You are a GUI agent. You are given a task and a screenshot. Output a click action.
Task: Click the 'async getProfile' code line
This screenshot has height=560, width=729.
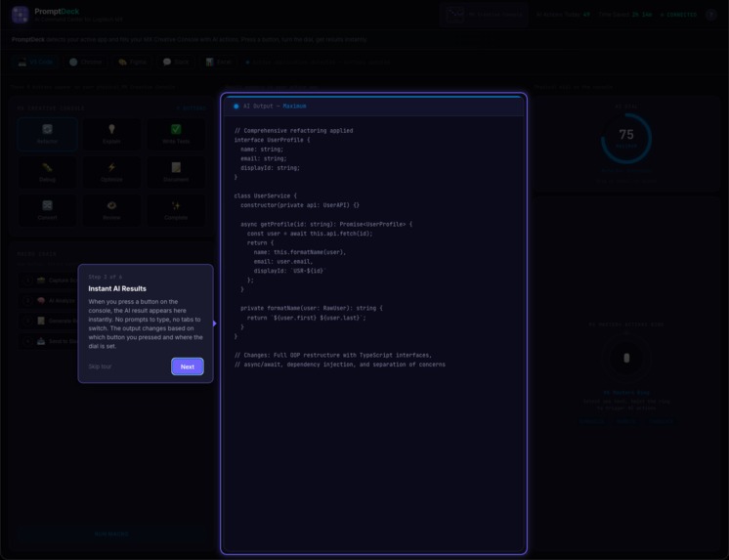pyautogui.click(x=326, y=224)
